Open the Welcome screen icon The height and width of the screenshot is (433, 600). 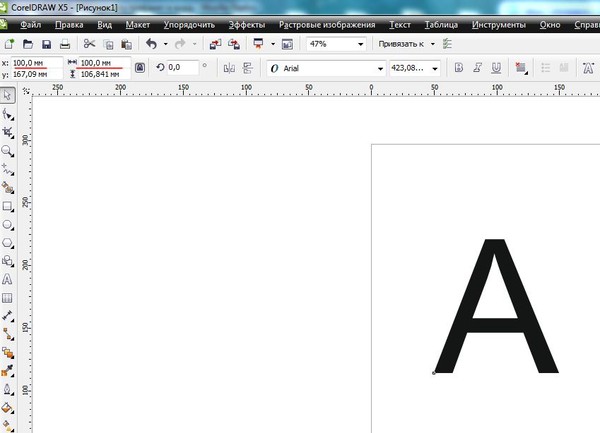287,44
